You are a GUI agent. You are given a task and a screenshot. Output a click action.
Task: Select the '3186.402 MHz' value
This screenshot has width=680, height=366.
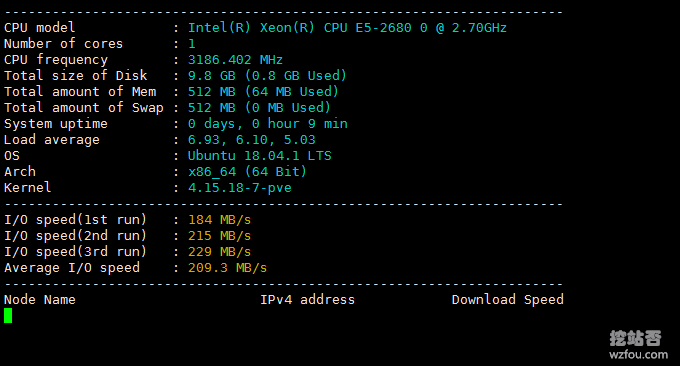pos(235,60)
